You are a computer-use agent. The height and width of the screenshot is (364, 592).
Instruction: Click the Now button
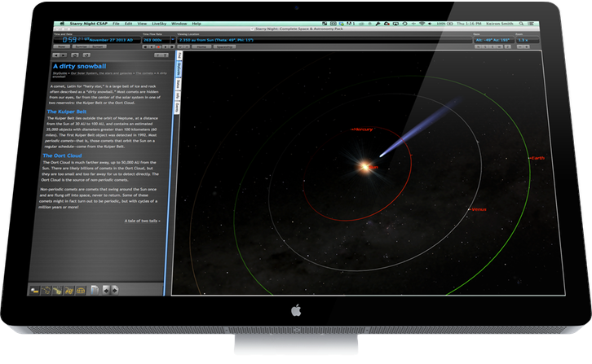click(61, 46)
